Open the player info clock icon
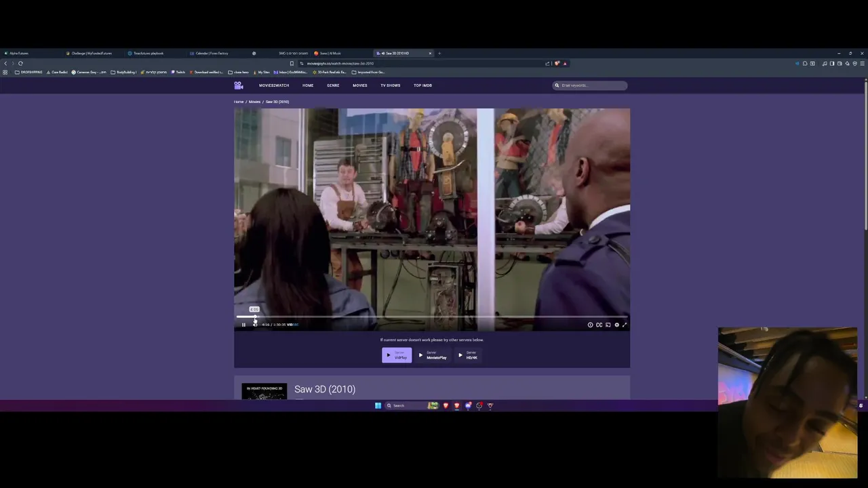868x488 pixels. (590, 325)
